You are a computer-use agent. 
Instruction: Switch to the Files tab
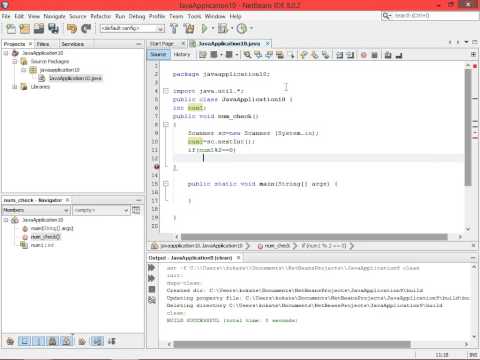pyautogui.click(x=43, y=44)
